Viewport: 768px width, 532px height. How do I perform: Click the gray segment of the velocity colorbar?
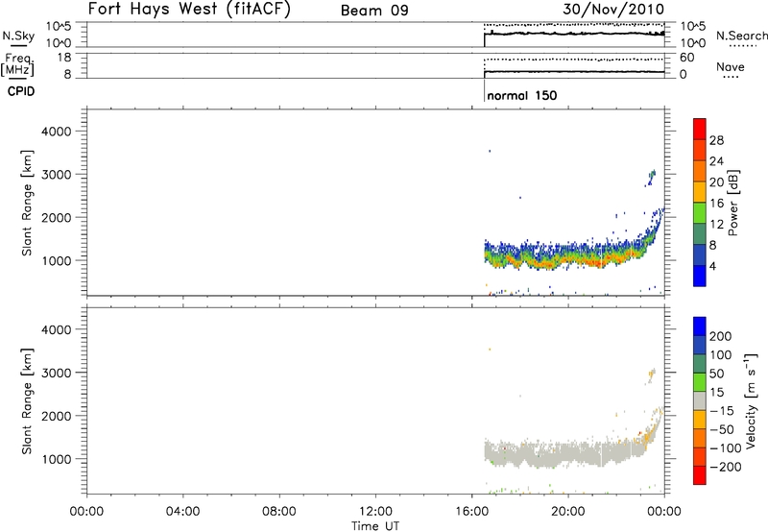point(700,400)
